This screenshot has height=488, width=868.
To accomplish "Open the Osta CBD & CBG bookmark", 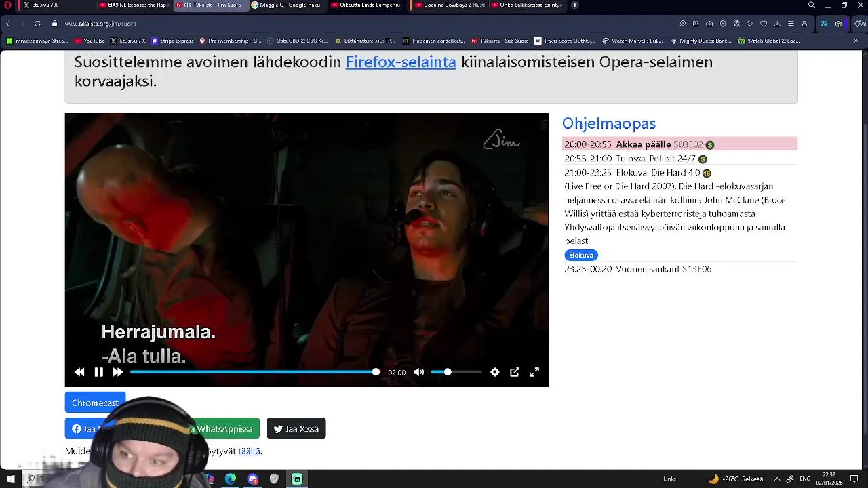I will pyautogui.click(x=298, y=41).
